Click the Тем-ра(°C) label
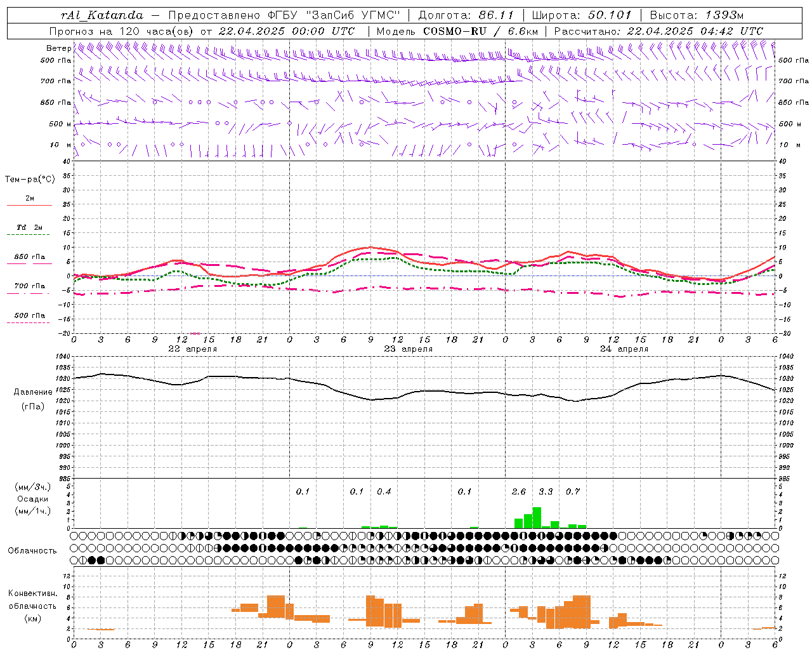The image size is (812, 650). (x=30, y=179)
